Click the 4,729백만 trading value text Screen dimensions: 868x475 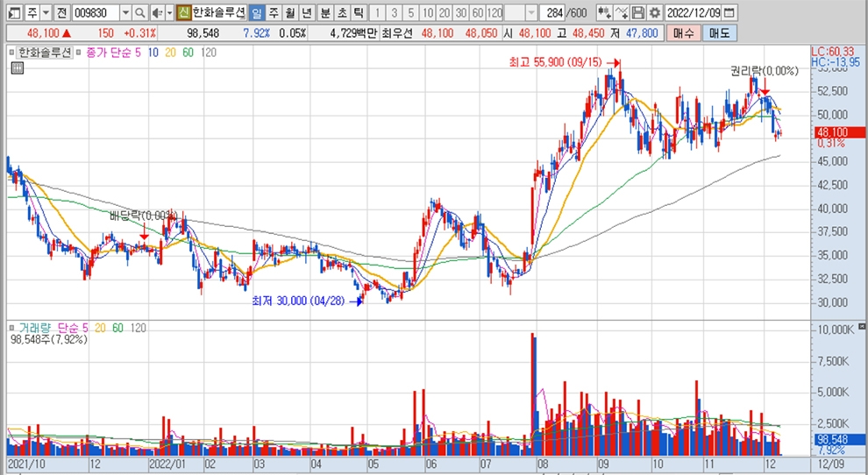click(x=353, y=33)
